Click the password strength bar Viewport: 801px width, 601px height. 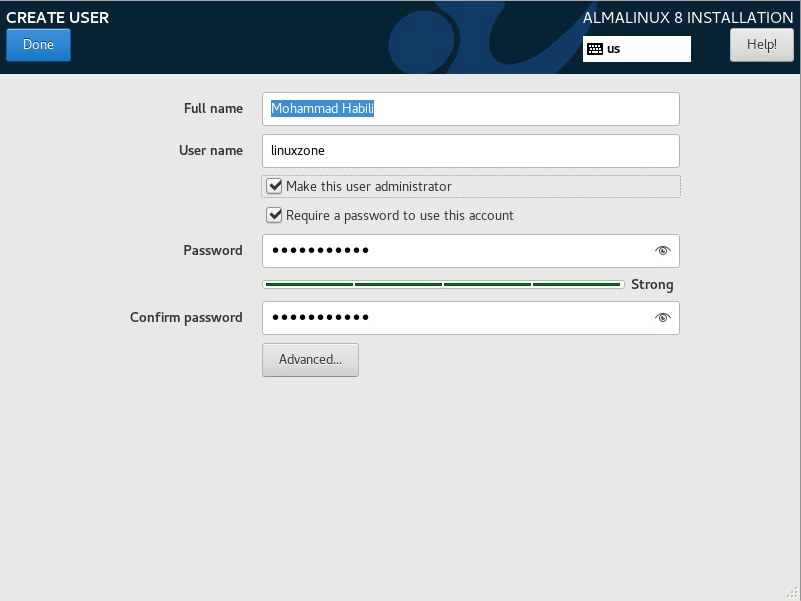tap(443, 285)
